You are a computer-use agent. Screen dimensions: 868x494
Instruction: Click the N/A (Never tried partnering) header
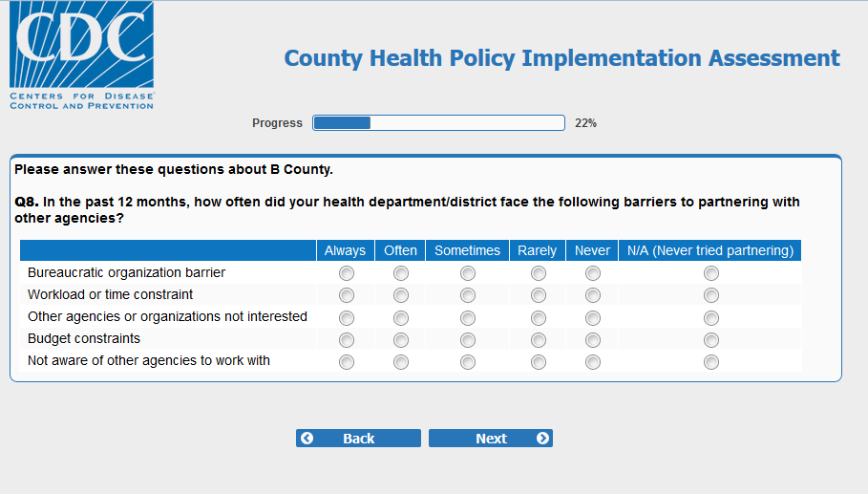[x=710, y=250]
